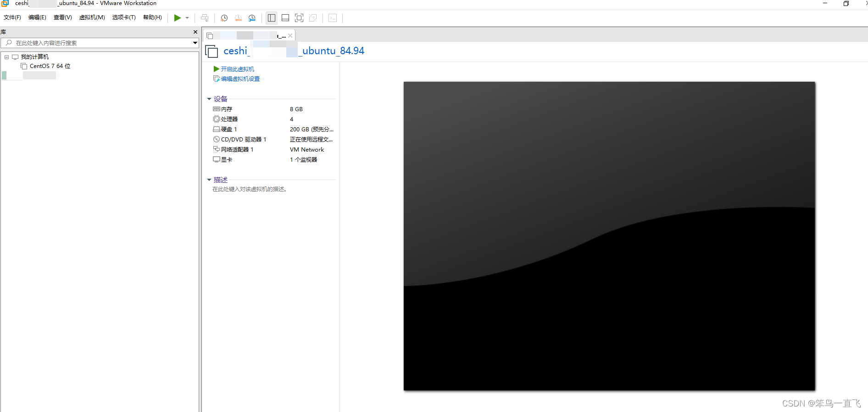Select the 网络适配器 1 device row
868x412 pixels.
[273, 150]
